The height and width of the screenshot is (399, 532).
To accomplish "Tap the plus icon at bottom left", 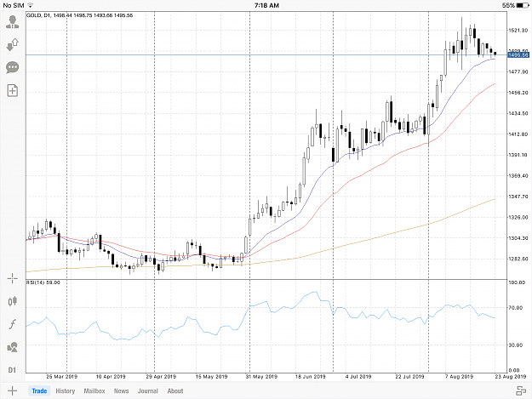I will click(12, 390).
